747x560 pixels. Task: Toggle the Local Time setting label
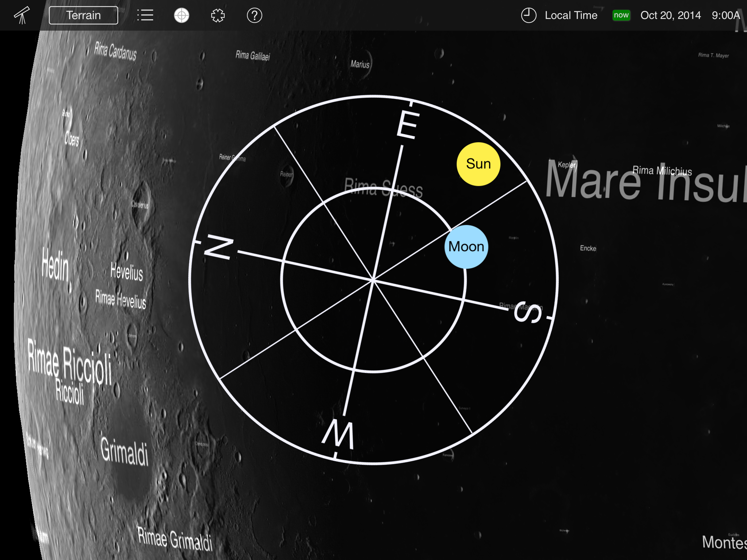click(571, 15)
